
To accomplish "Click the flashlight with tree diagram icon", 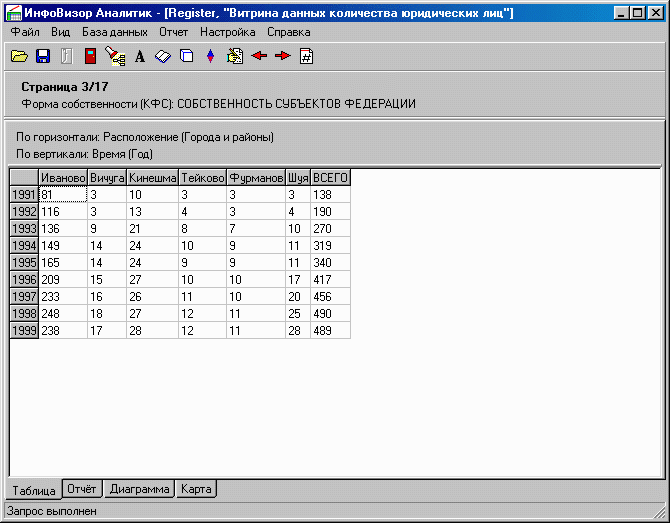I will pos(115,56).
